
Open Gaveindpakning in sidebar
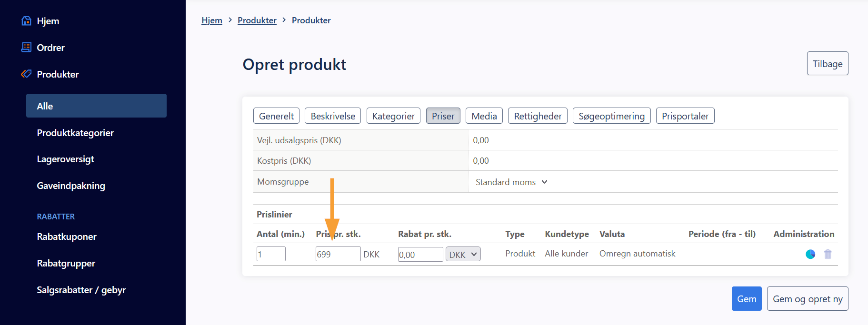coord(71,186)
